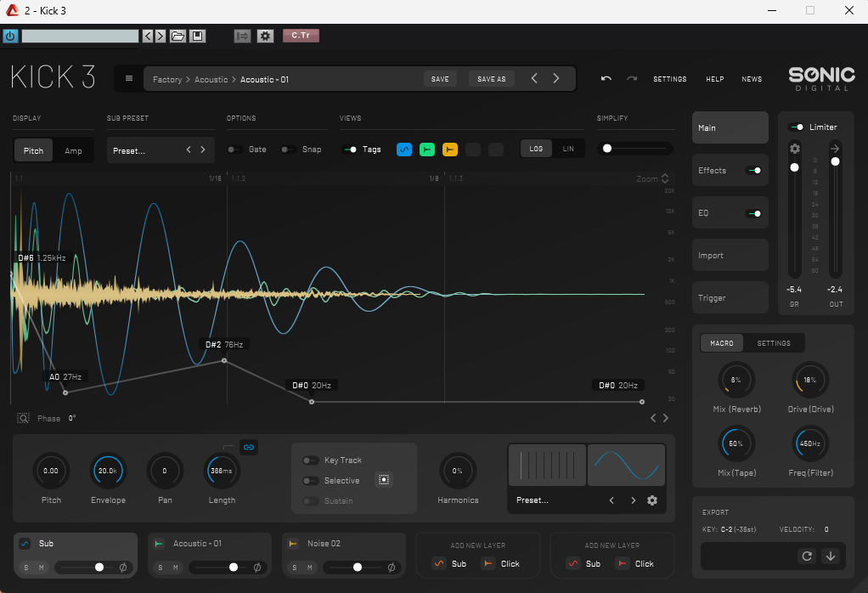Screen dimensions: 868x593
Task: Toggle the blue link icon above Length
Action: pyautogui.click(x=249, y=448)
